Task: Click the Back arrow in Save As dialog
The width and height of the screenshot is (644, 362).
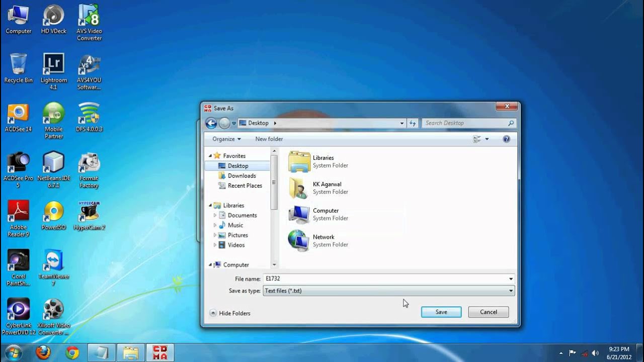Action: pyautogui.click(x=211, y=123)
